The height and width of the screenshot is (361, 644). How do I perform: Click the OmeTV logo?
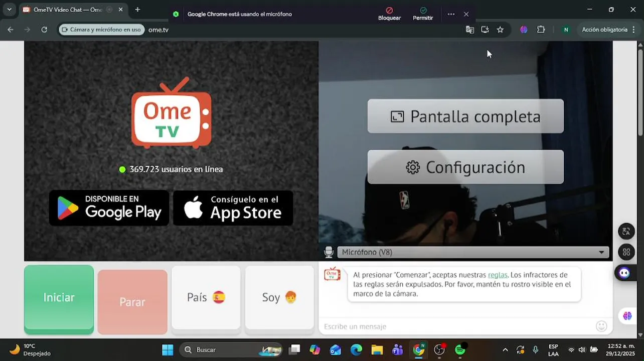171,113
